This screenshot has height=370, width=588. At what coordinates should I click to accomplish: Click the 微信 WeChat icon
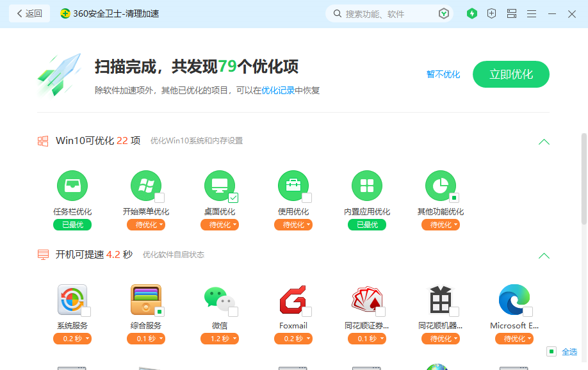(219, 300)
